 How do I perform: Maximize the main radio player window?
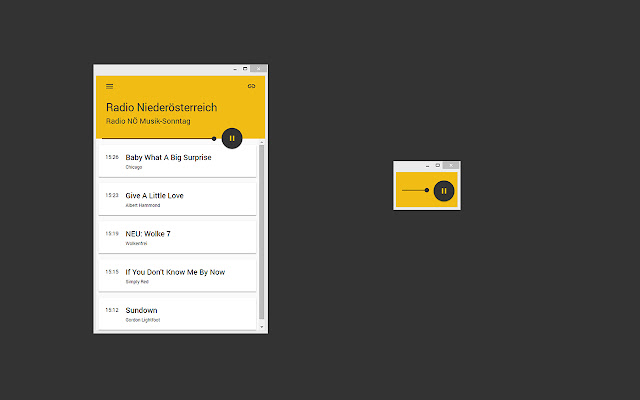coord(245,69)
